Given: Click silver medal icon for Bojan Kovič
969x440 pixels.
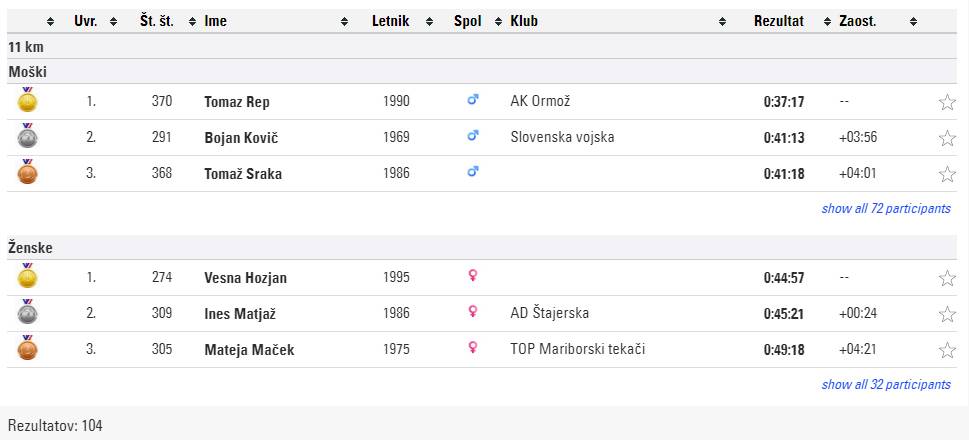Looking at the screenshot, I should pos(27,137).
